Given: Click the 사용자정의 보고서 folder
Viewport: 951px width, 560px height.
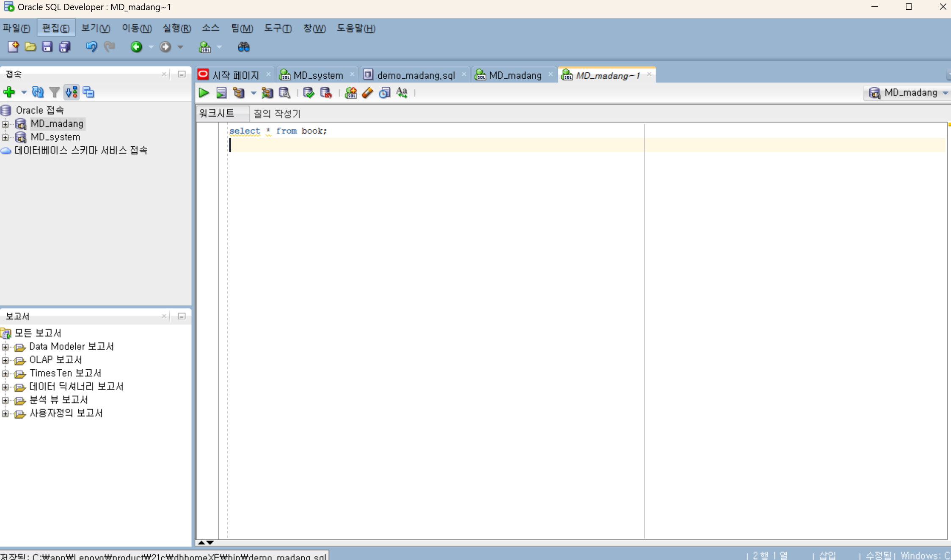Looking at the screenshot, I should coord(66,413).
